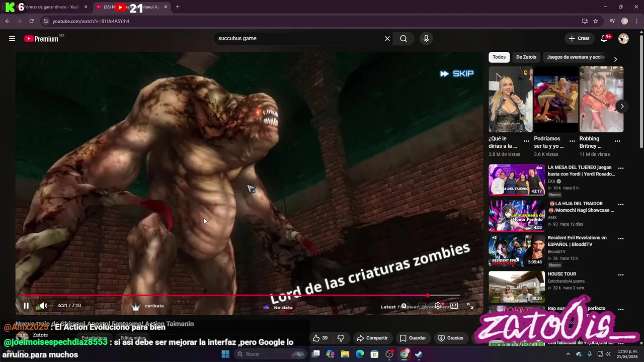
Task: Open the options menu for HOUSE TOUR video
Action: tap(621, 275)
